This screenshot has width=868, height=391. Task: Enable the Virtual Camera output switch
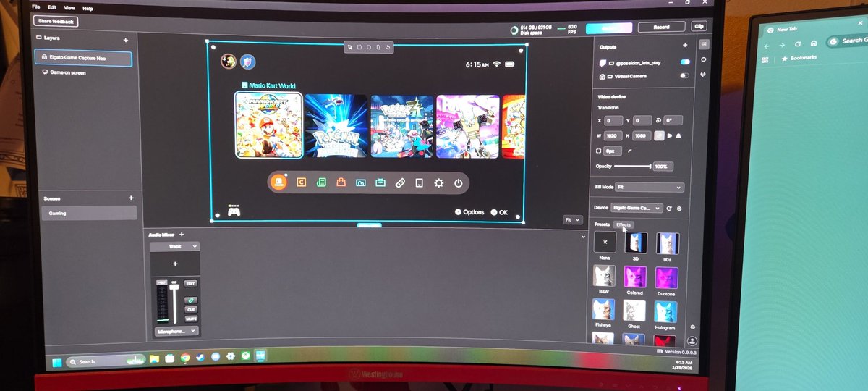684,75
